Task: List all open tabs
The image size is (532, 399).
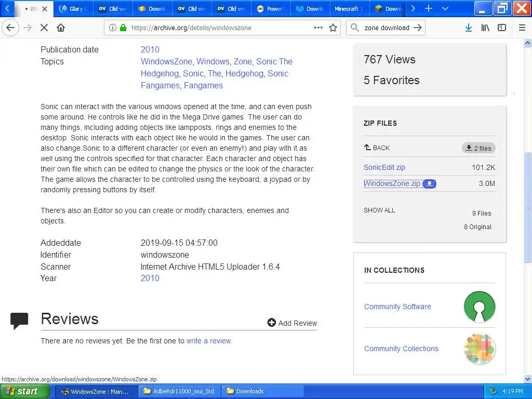Action: tap(445, 8)
